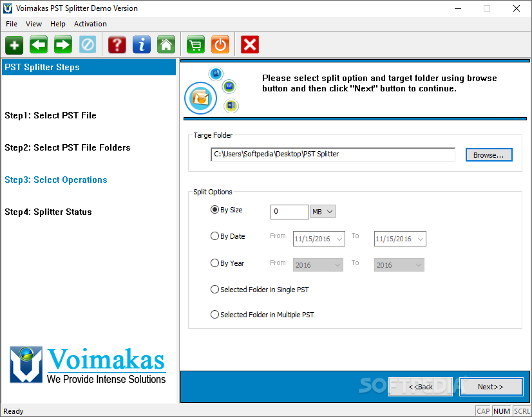Click the green plus add file icon

(x=14, y=45)
